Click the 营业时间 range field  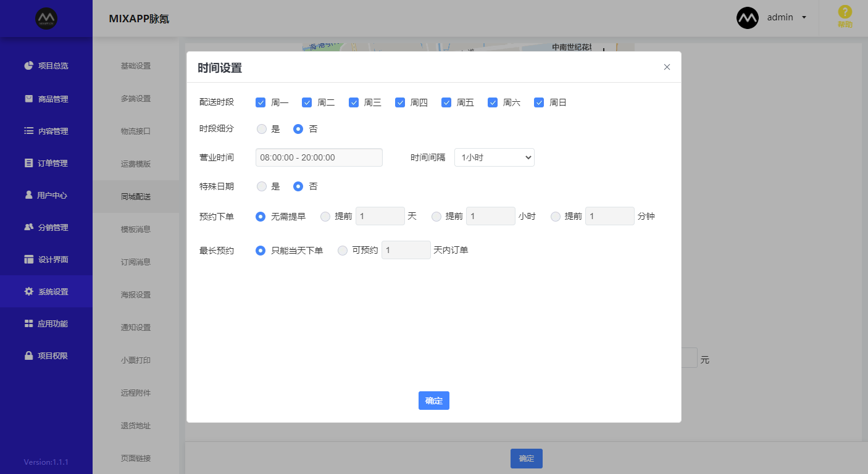[x=319, y=157]
